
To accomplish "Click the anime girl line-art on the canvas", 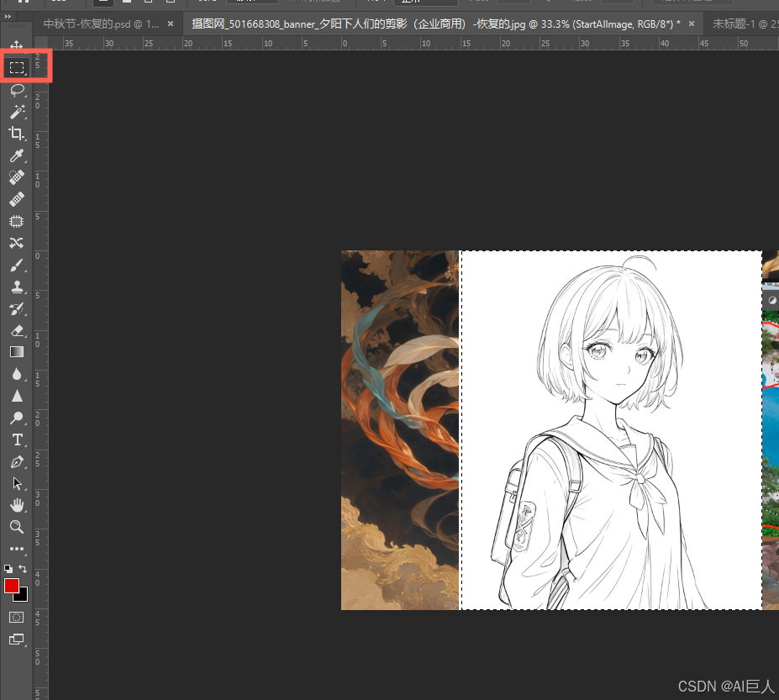I will click(611, 430).
